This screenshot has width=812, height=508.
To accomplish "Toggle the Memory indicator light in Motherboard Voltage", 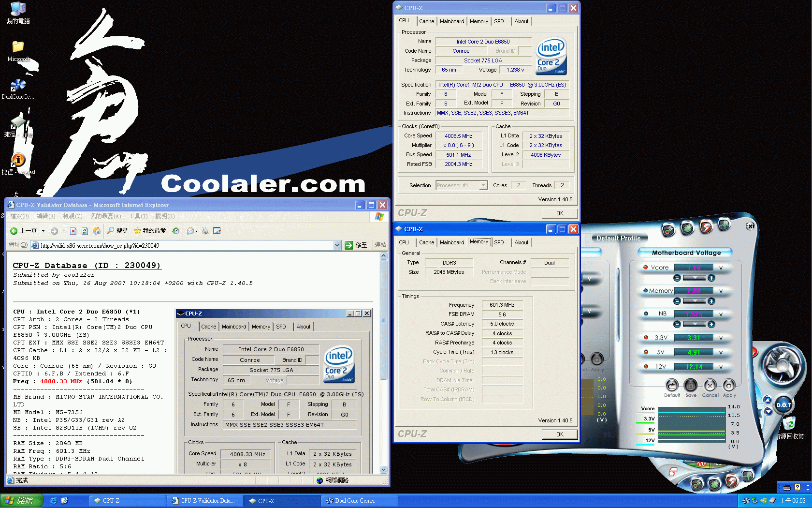I will (x=645, y=290).
